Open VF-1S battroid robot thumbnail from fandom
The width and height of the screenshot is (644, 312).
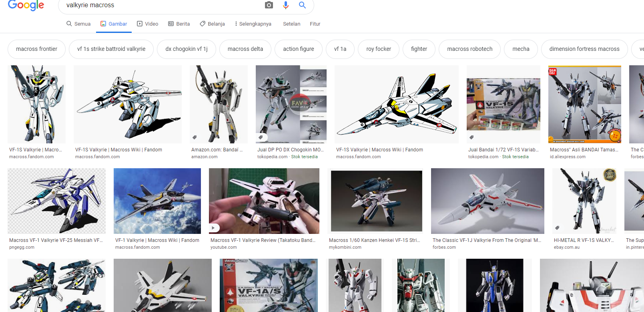tap(36, 104)
